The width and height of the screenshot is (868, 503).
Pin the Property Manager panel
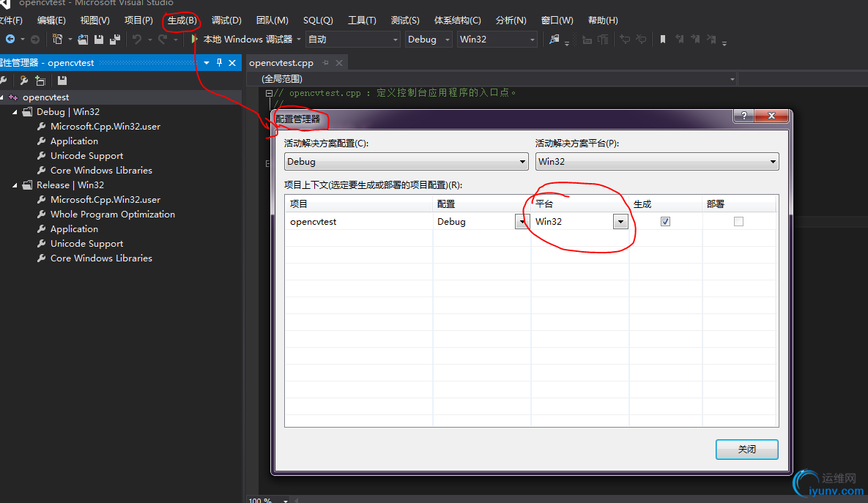219,63
